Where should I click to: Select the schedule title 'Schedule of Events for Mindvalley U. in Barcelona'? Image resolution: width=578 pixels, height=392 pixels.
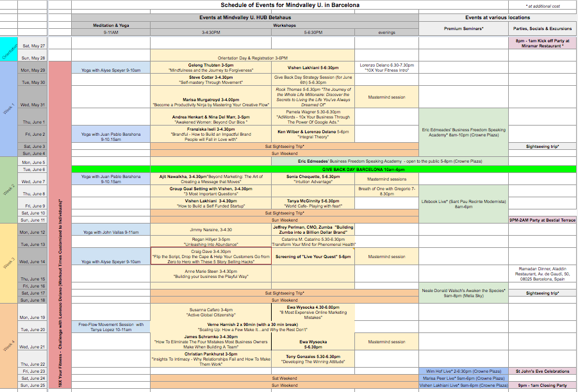(290, 5)
